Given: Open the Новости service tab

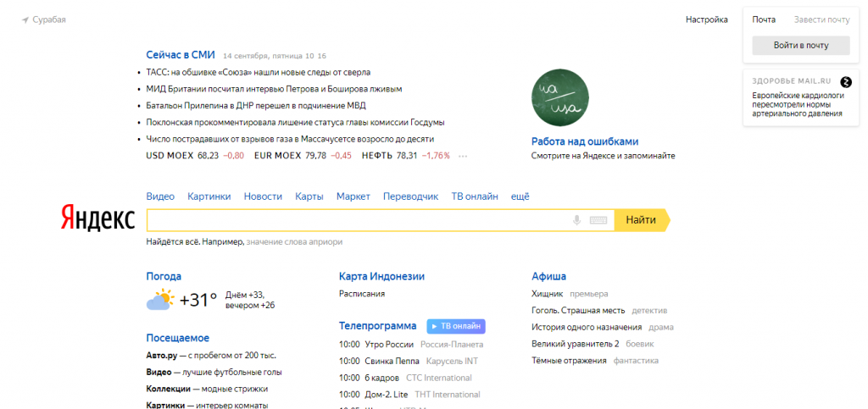Looking at the screenshot, I should click(x=263, y=196).
